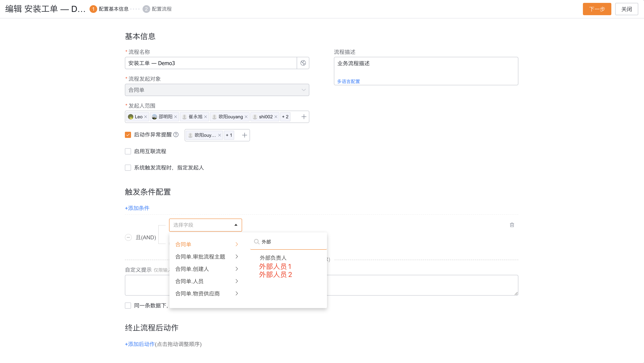The height and width of the screenshot is (363, 644).
Task: Click the trash icon to delete the trigger condition
Action: click(512, 225)
